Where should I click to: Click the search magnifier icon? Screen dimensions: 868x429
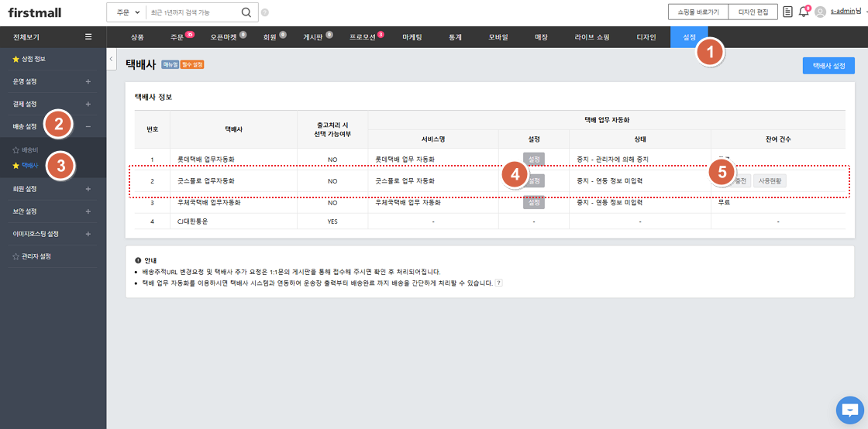tap(247, 12)
